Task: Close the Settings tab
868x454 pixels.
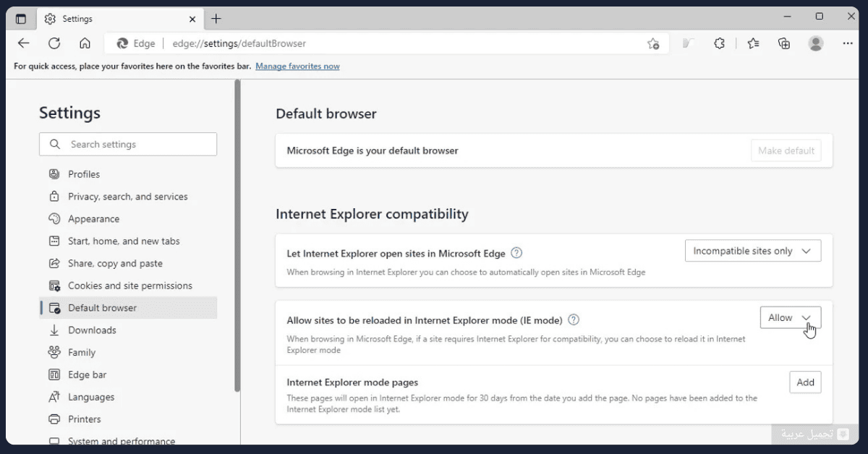Action: (x=192, y=19)
